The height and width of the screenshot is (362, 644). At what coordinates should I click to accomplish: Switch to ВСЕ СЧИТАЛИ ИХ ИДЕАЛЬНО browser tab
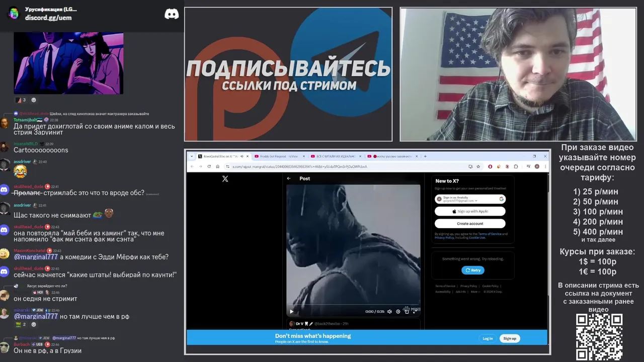[x=336, y=156]
